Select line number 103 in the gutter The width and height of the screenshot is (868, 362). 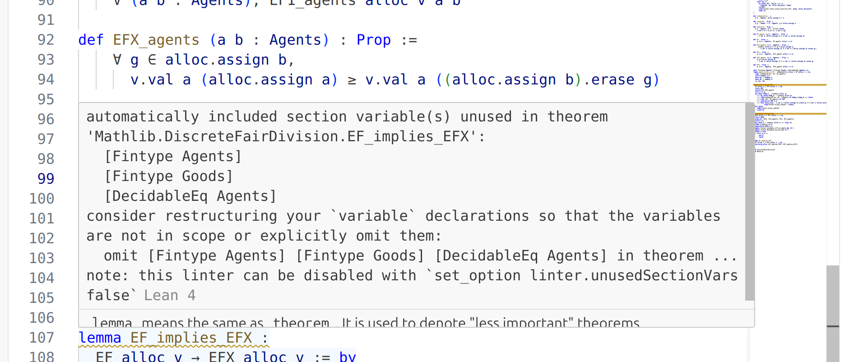click(42, 258)
